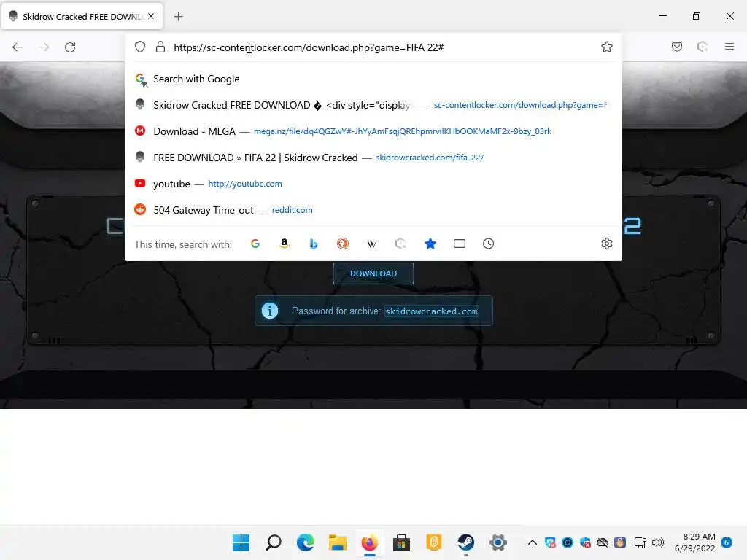This screenshot has height=560, width=747.
Task: Open the orange app icon in taskbar
Action: 434,542
